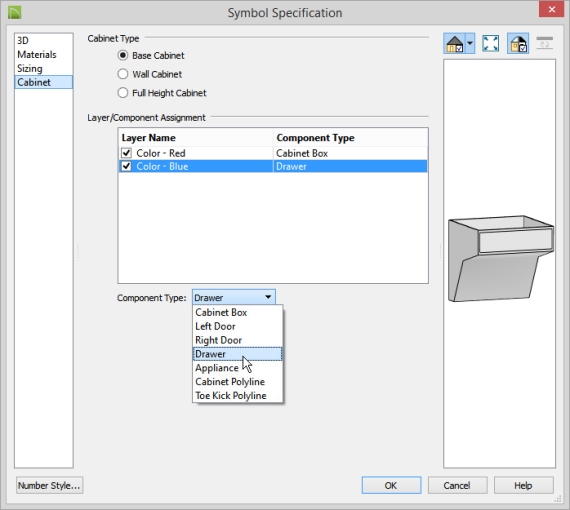Viewport: 570px width, 510px height.
Task: Open the Sizing panel
Action: coord(30,68)
